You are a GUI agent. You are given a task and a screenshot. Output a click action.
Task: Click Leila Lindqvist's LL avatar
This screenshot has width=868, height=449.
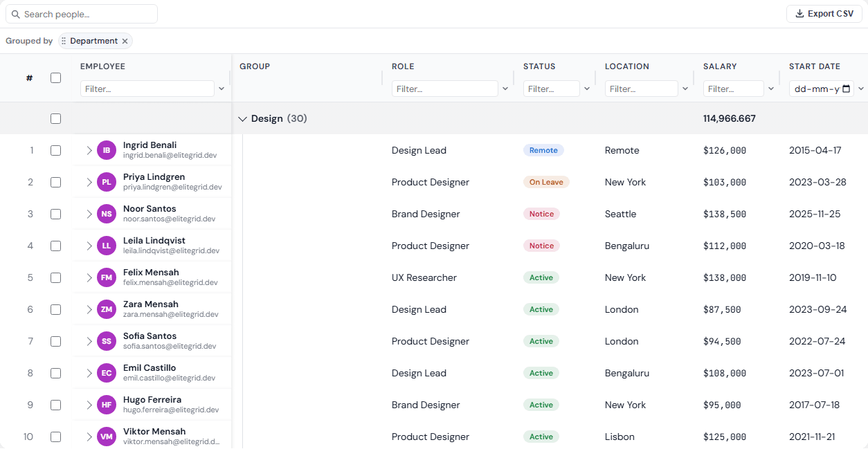click(x=107, y=246)
